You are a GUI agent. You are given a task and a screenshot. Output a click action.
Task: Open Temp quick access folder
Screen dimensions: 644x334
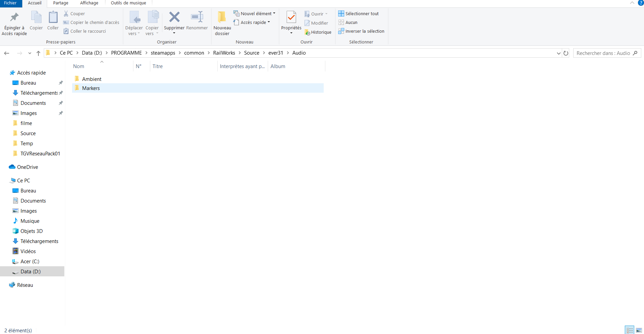click(27, 144)
